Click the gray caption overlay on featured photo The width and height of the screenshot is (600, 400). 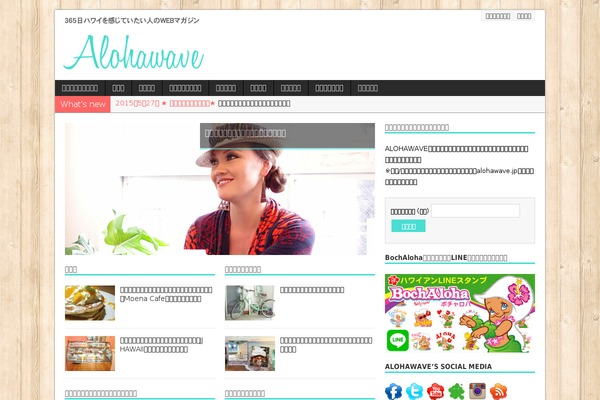[x=287, y=136]
